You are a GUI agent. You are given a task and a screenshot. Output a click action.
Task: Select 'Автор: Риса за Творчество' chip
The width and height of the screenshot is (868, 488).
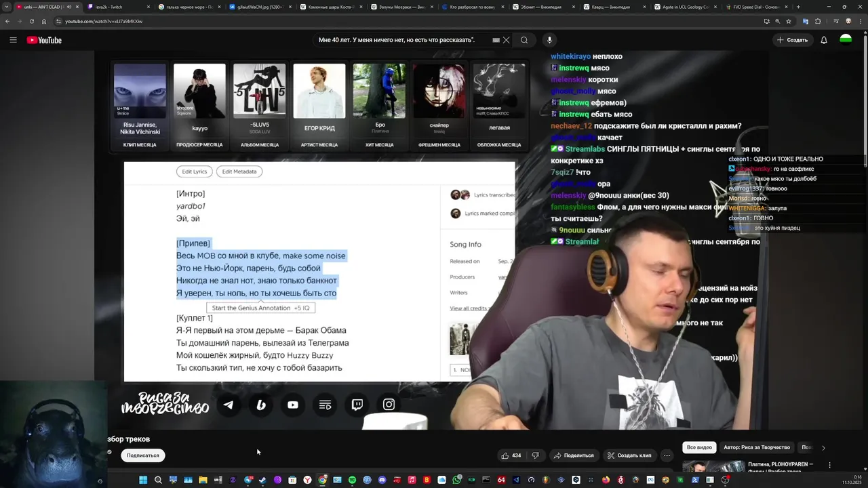coord(757,447)
